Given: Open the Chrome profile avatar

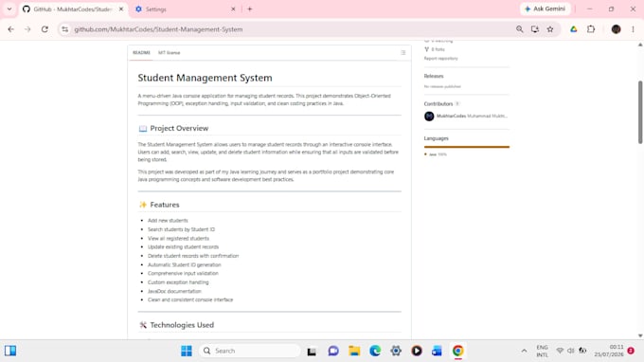Looking at the screenshot, I should click(616, 29).
